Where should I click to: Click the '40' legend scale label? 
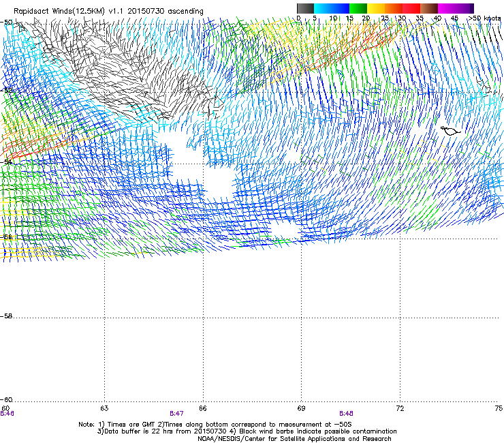[437, 18]
